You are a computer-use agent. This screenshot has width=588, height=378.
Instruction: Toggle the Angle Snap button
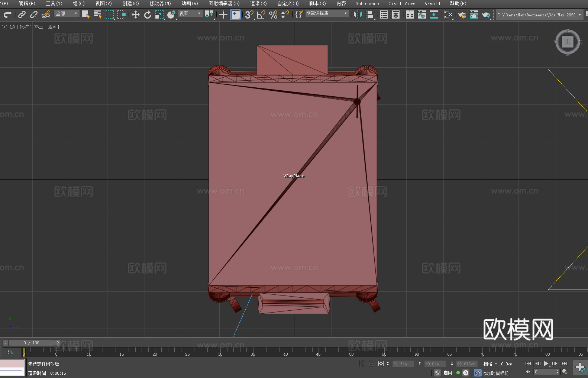pos(261,14)
